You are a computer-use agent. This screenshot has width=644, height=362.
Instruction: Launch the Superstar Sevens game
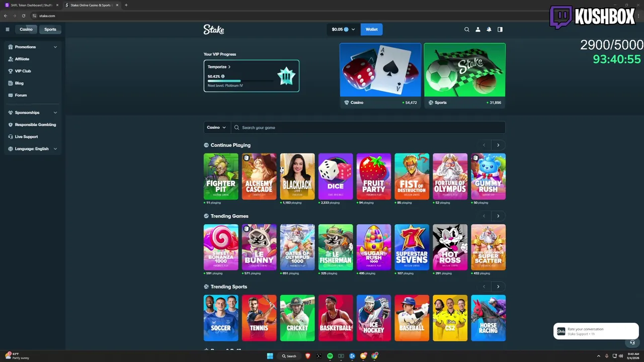412,247
